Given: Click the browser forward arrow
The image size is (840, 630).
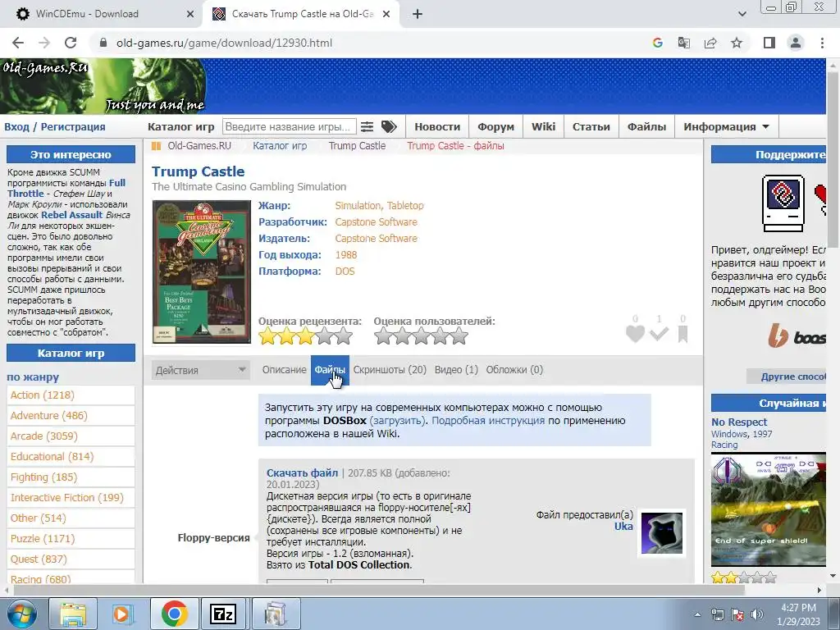Looking at the screenshot, I should 44,43.
